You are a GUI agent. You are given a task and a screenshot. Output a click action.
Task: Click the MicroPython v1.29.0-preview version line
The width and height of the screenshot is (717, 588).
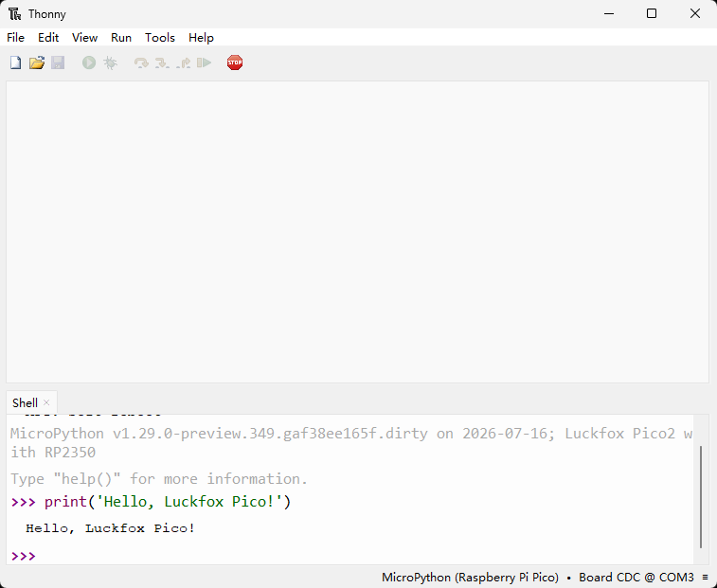coord(350,434)
